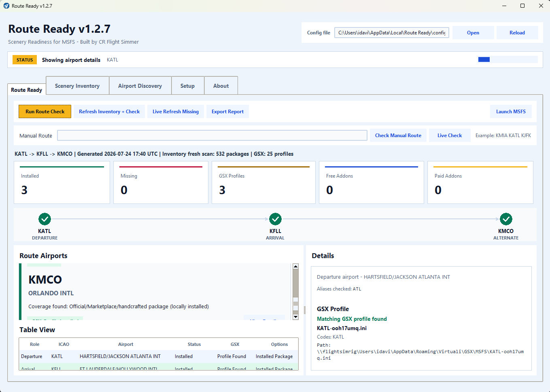Screen dimensions: 550x392
Task: Click the Route Ready app icon in title bar
Action: pyautogui.click(x=6, y=6)
